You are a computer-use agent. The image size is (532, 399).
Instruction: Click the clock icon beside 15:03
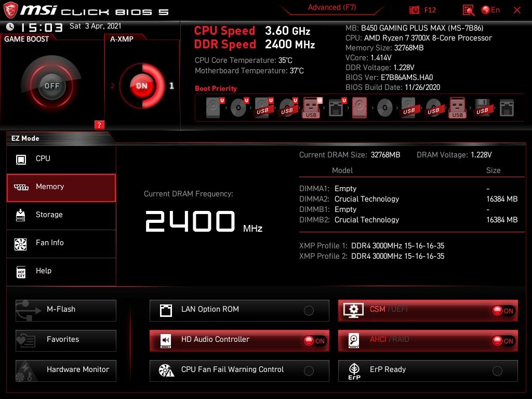(10, 27)
